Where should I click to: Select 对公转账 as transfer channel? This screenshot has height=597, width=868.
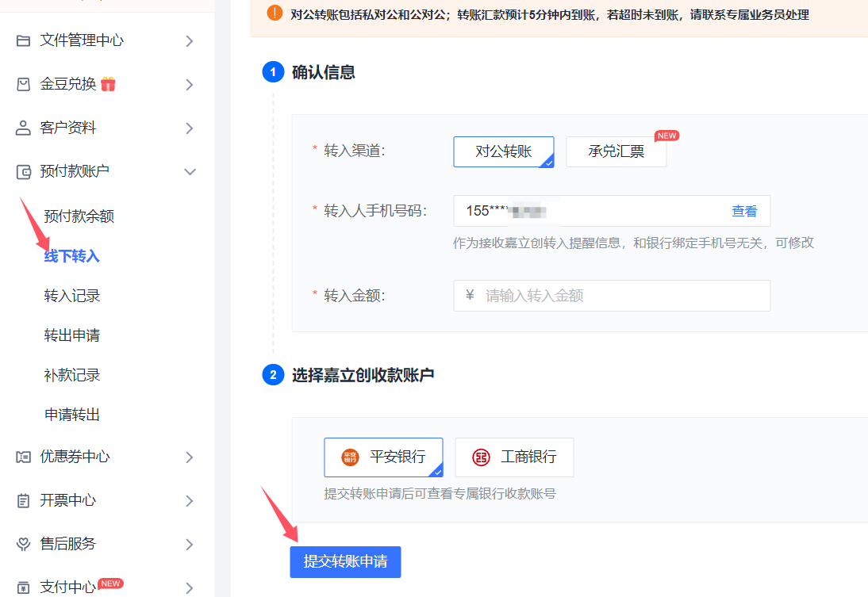(503, 151)
